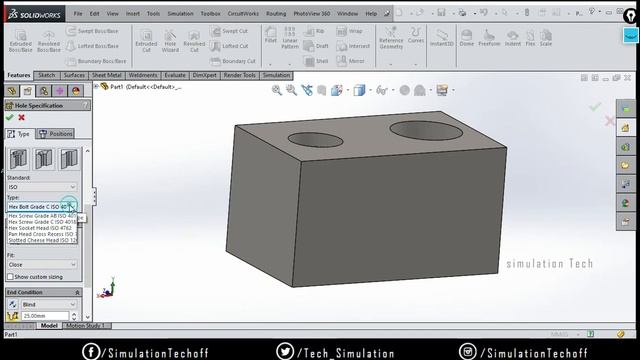
Task: Click the depth spinner arrows
Action: (74, 316)
